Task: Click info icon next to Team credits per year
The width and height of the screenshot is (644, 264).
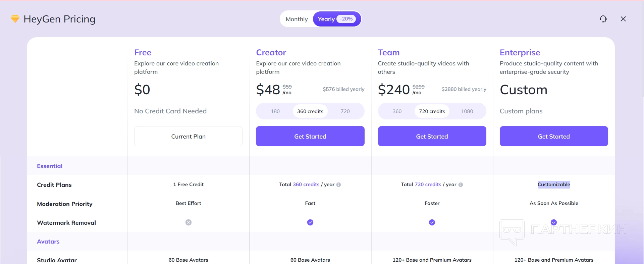Action: click(x=461, y=185)
